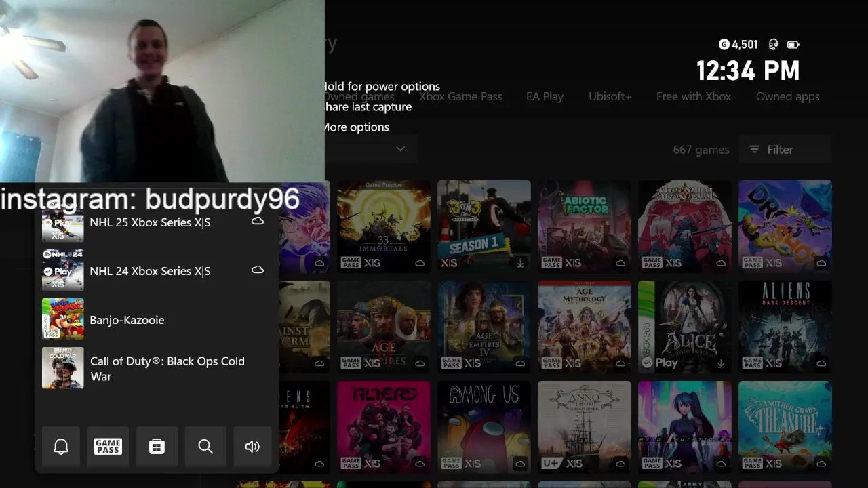Open audio volume icon in guide
The image size is (868, 488).
click(x=252, y=446)
